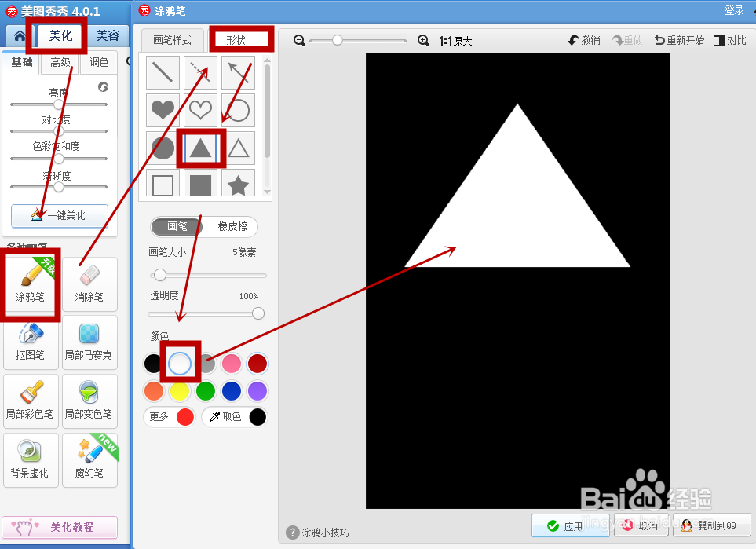
Task: Open the 魔幻笔 magic pen tool
Action: point(89,460)
